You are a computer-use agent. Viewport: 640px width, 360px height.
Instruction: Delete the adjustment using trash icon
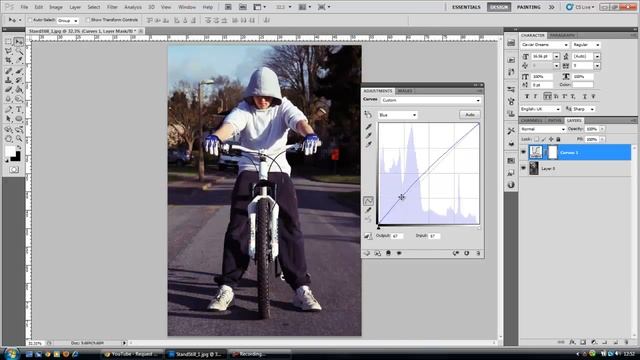pos(478,253)
